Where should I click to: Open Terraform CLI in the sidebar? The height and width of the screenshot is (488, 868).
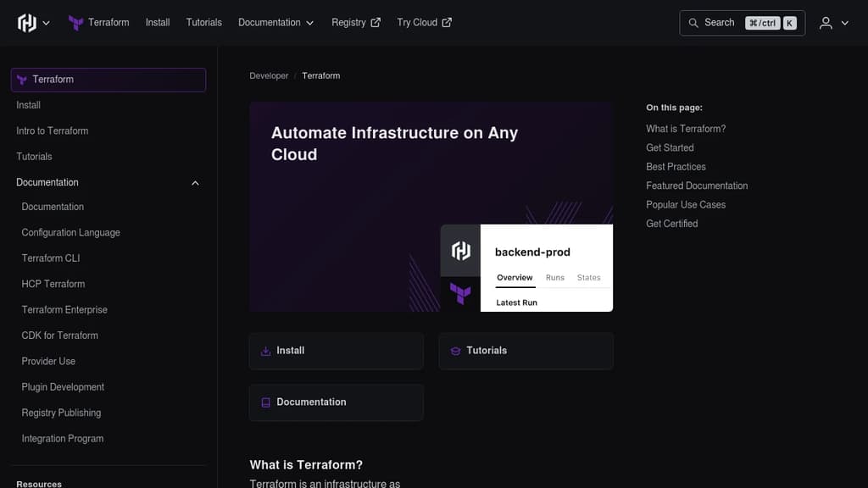[50, 258]
